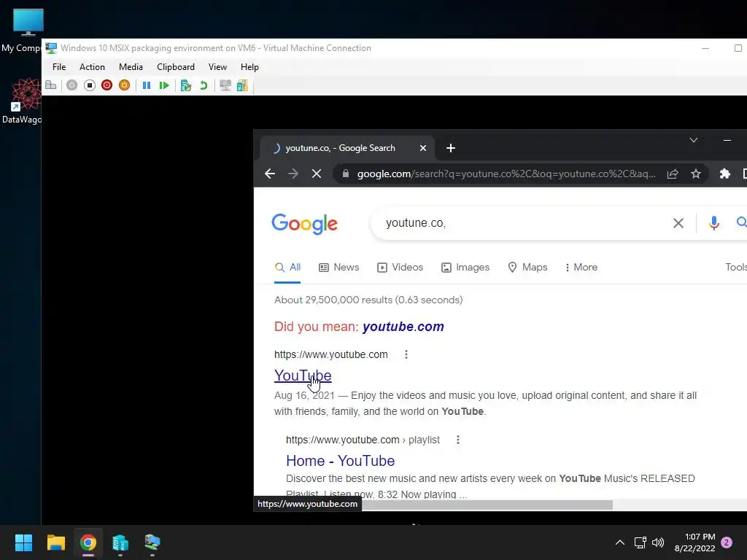Start voice search with the microphone
Image resolution: width=747 pixels, height=560 pixels.
click(x=713, y=223)
